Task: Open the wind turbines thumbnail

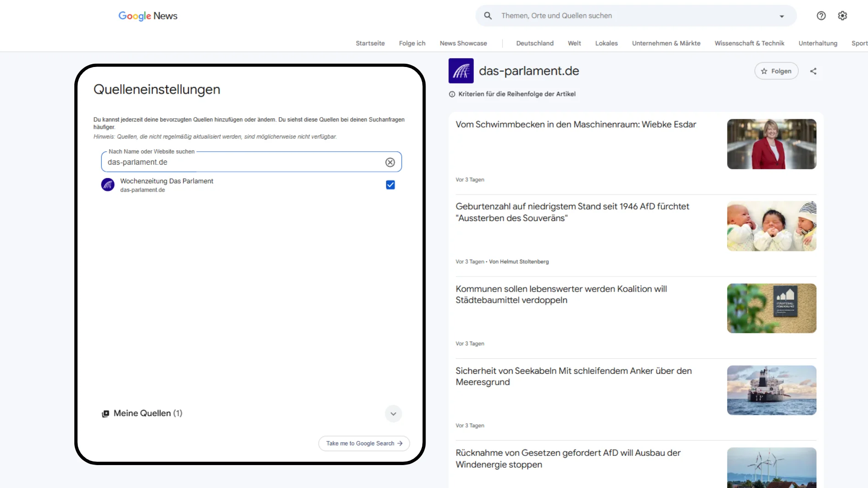Action: coord(772,468)
